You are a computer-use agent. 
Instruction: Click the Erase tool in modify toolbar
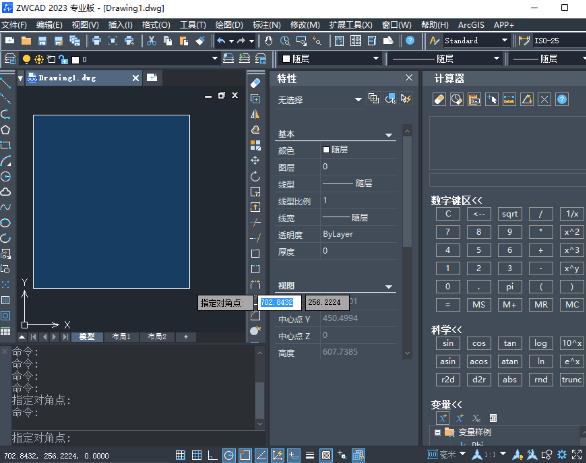(x=255, y=83)
